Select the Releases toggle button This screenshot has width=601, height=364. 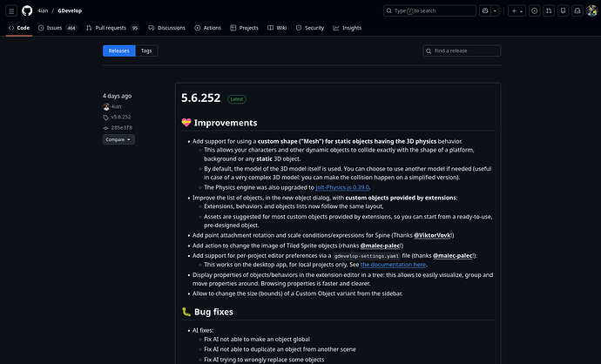(x=118, y=51)
